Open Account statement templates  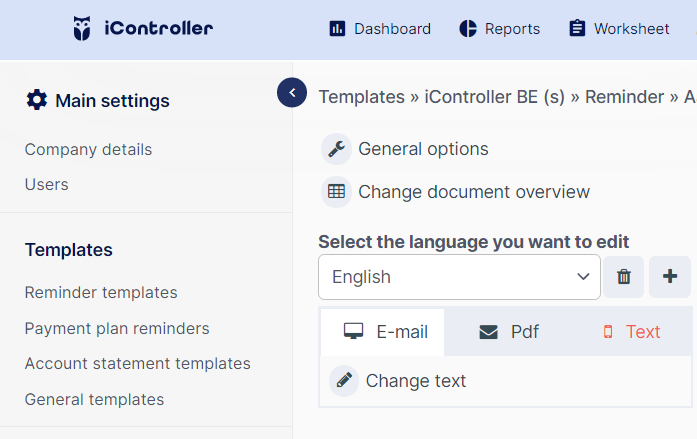[138, 363]
